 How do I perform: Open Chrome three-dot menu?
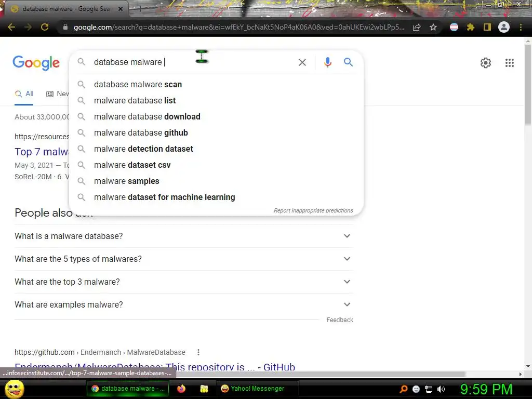[x=521, y=27]
